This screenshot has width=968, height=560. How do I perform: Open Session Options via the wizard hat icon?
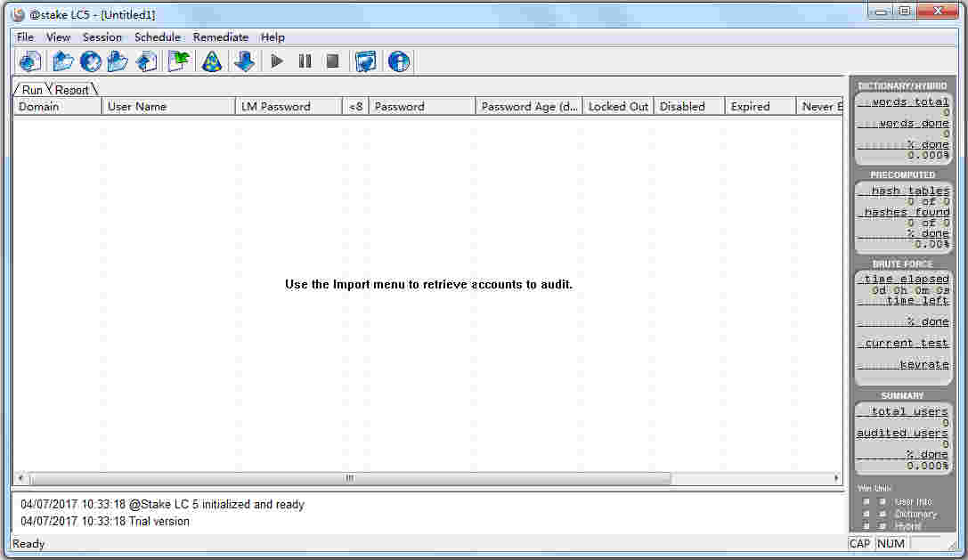click(x=212, y=61)
